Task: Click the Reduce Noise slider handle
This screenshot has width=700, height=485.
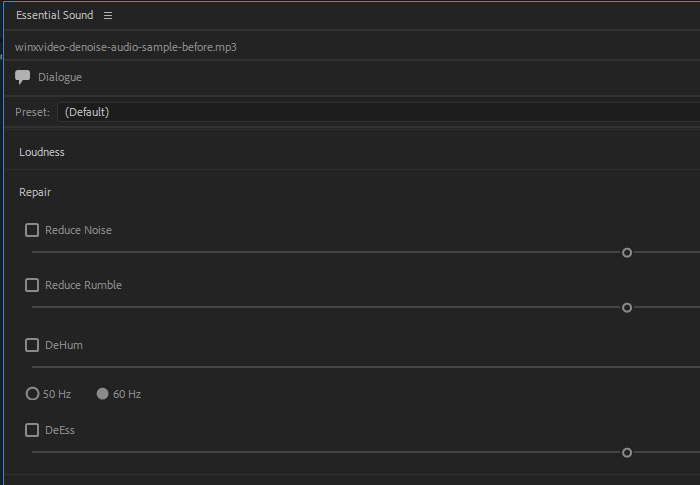Action: pyautogui.click(x=627, y=253)
